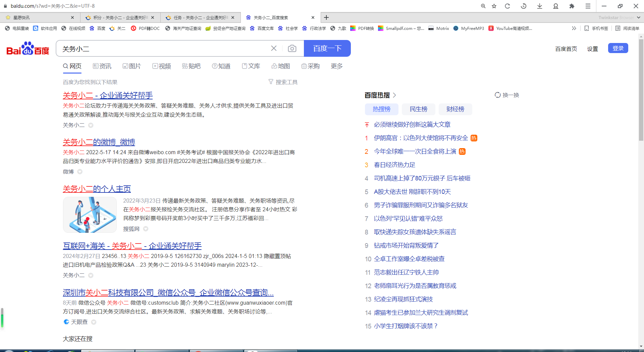
Task: Open dropdown beside 天眼查 source
Action: click(x=94, y=322)
